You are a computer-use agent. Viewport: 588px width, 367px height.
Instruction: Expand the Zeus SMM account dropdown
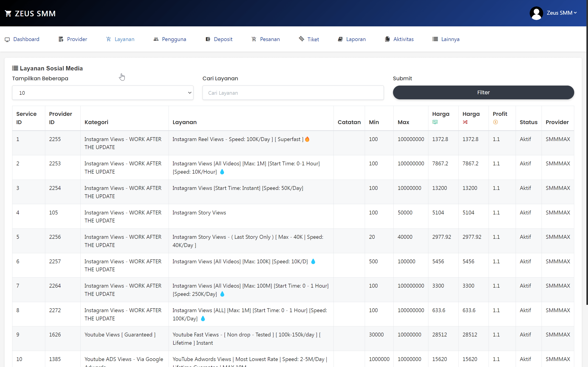tap(562, 13)
